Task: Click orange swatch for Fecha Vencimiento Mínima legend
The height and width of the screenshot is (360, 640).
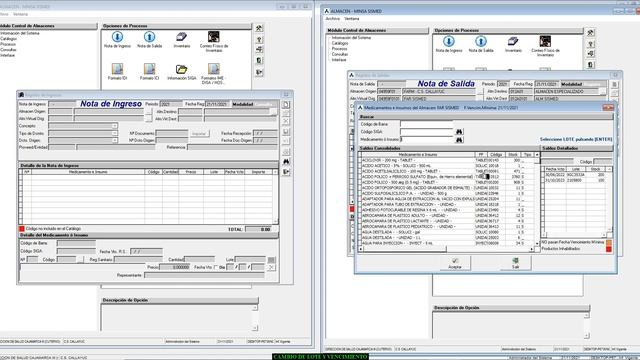Action: pyautogui.click(x=609, y=242)
